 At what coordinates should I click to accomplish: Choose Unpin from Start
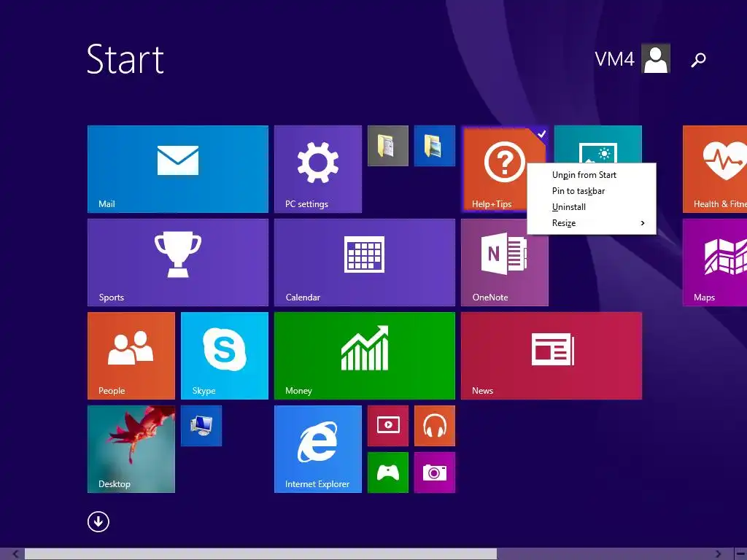pyautogui.click(x=591, y=175)
